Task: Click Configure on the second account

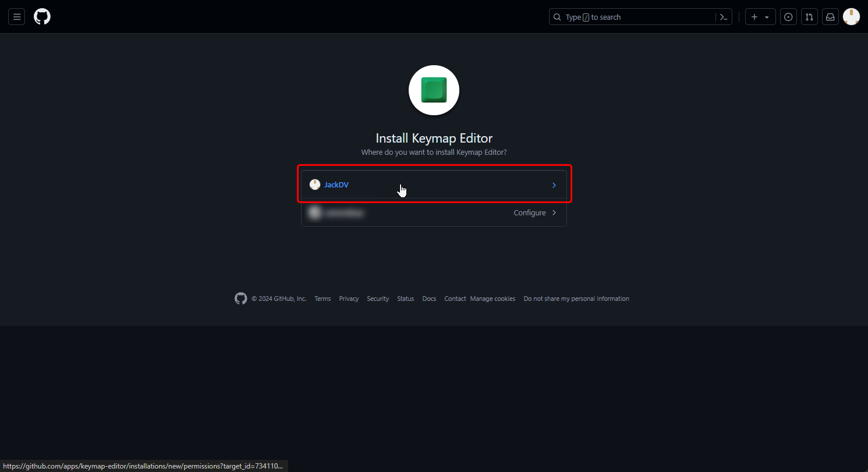Action: coord(529,213)
